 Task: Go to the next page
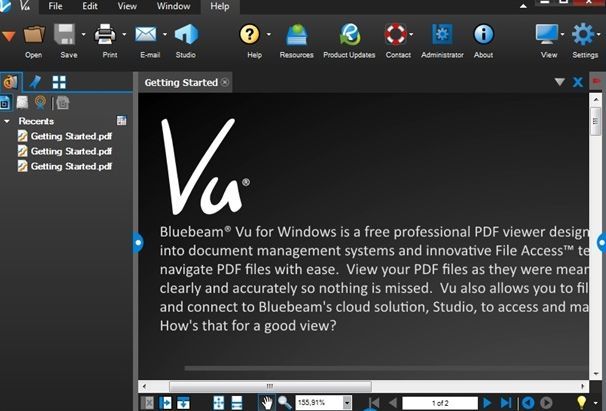(487, 403)
